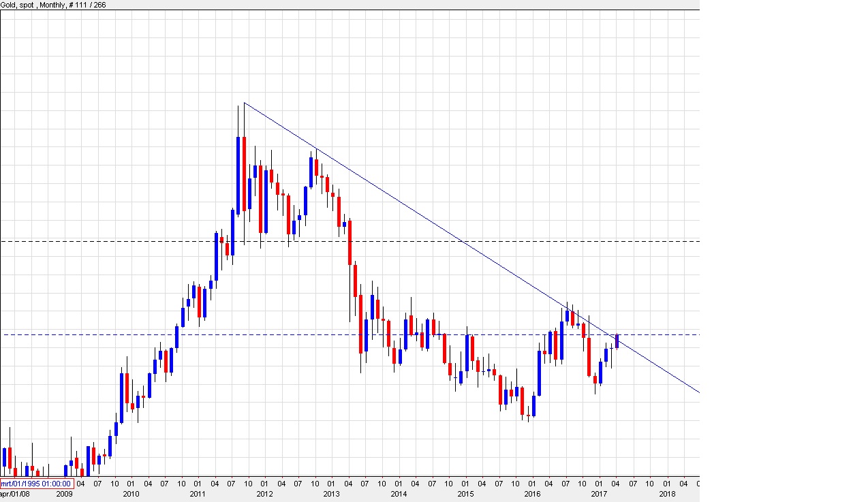Click the 2014 year label on time axis

pyautogui.click(x=399, y=494)
